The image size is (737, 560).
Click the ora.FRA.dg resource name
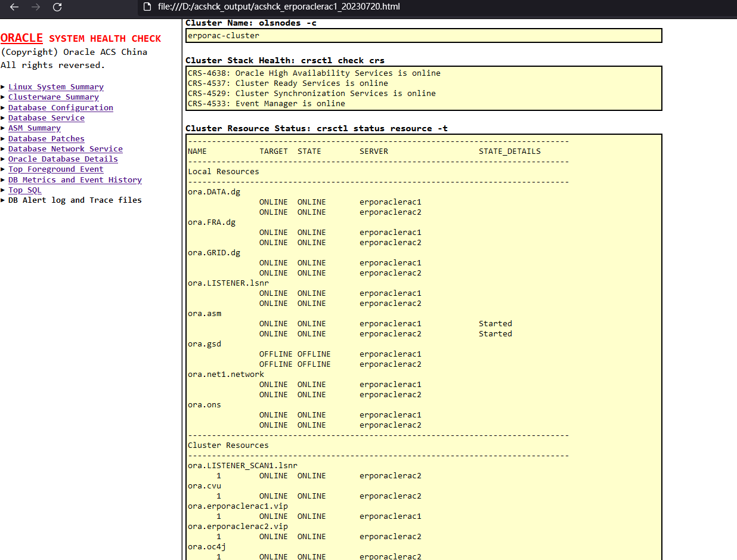[x=212, y=222]
